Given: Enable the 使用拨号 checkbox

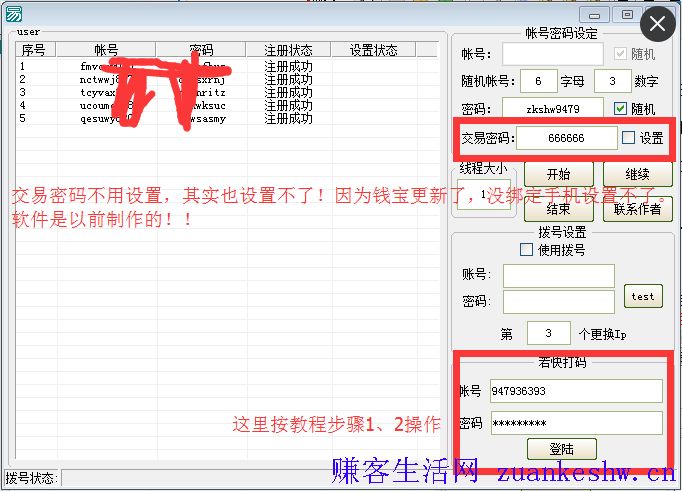Looking at the screenshot, I should tap(526, 250).
